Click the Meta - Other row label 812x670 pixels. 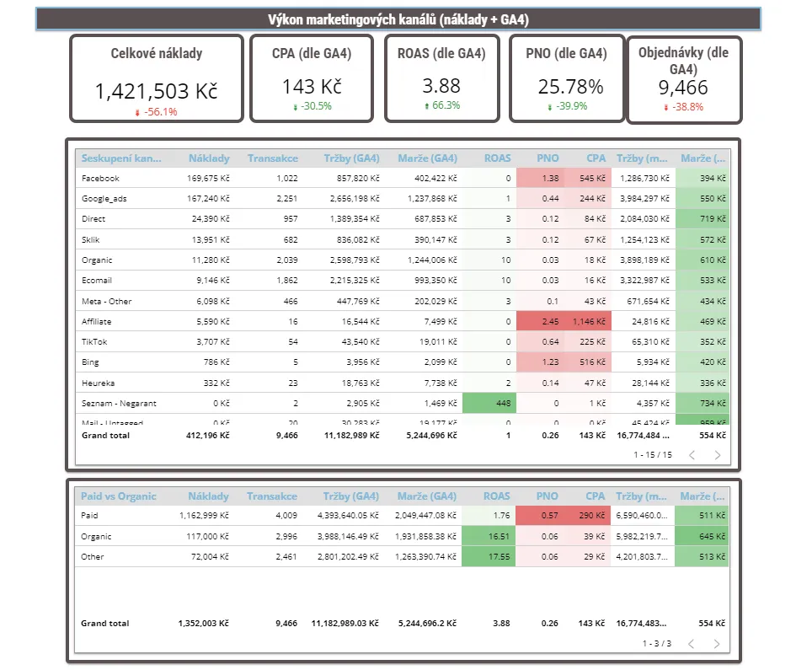[x=107, y=301]
